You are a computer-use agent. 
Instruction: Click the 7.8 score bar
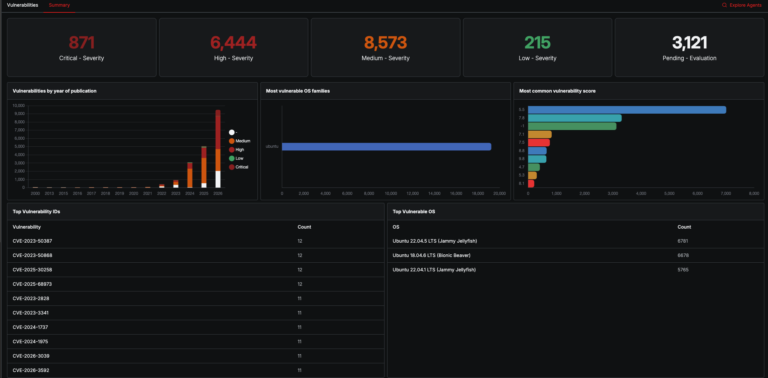(575, 118)
